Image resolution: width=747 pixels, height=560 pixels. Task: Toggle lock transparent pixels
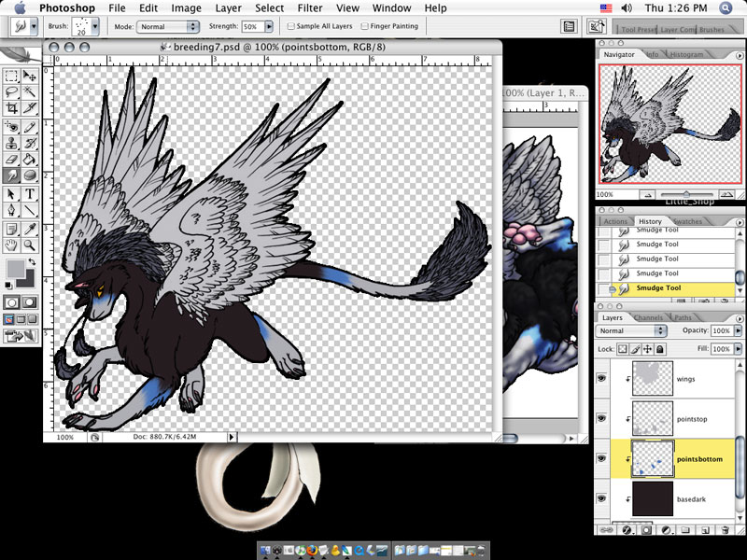click(x=623, y=349)
